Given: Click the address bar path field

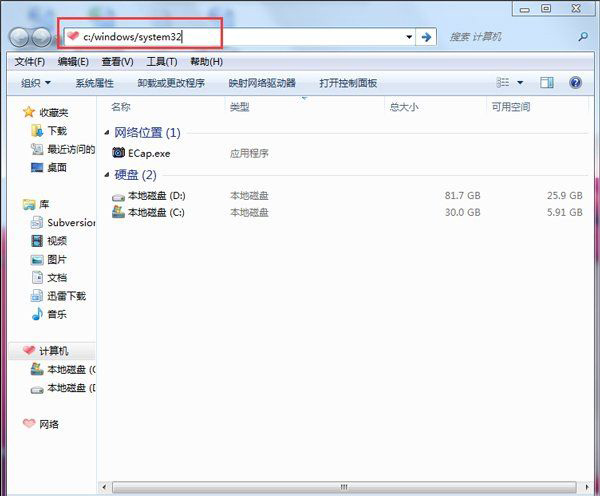Looking at the screenshot, I should pyautogui.click(x=239, y=37).
